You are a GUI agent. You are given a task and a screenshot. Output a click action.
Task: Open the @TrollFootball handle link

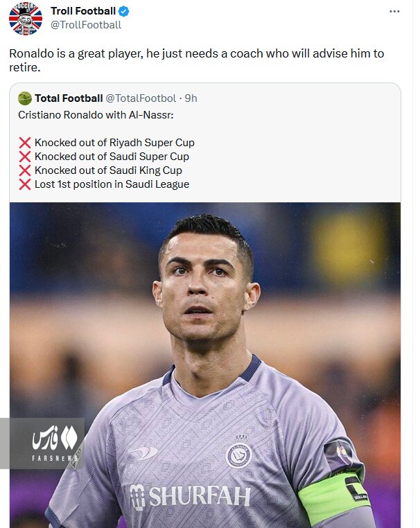(x=86, y=25)
